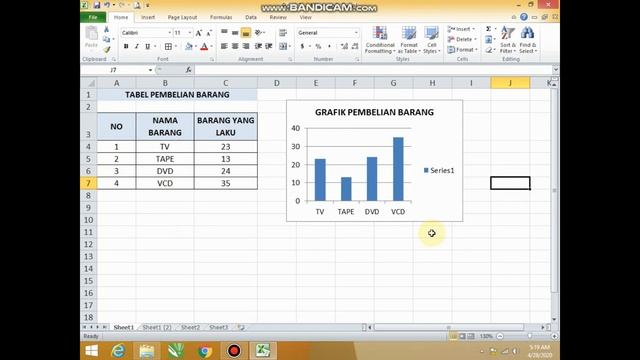Screen dimensions: 640x360
Task: Click the Increase Indent icon
Action: click(269, 47)
